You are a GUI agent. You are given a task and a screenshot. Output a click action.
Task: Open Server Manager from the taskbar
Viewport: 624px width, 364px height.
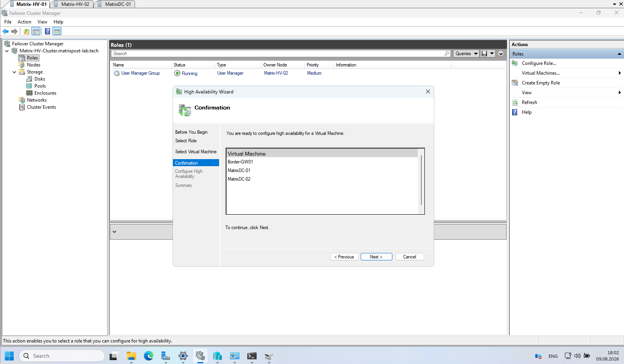166,356
